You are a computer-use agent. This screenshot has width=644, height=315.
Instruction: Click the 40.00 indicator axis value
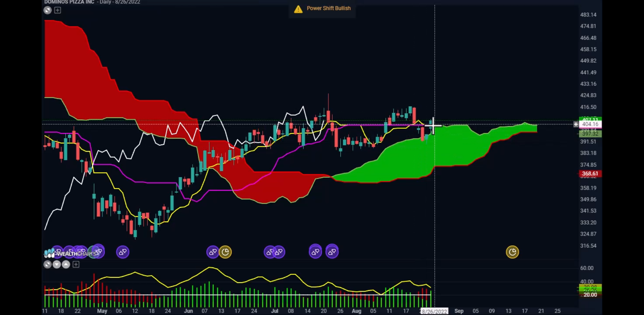[x=587, y=282]
